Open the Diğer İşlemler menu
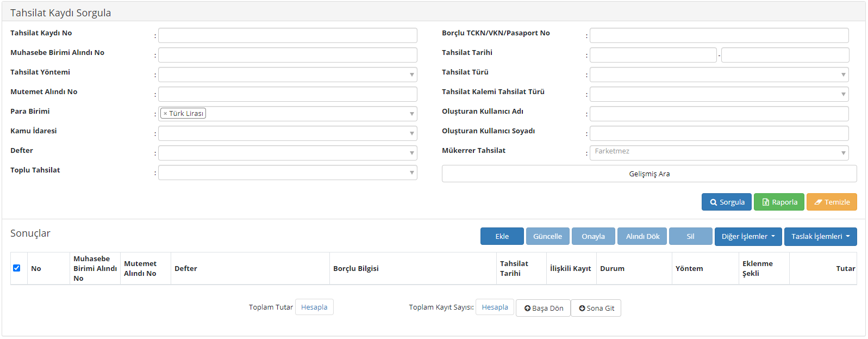 (x=748, y=236)
